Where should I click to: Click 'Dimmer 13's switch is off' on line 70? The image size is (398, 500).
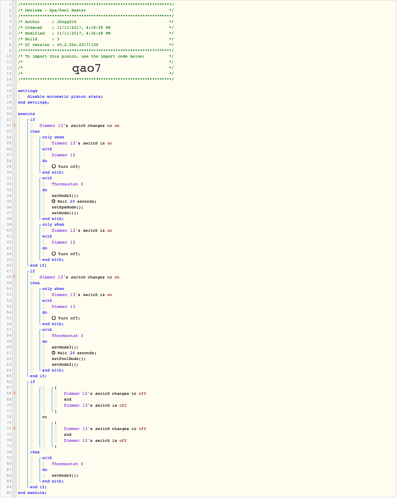95,406
